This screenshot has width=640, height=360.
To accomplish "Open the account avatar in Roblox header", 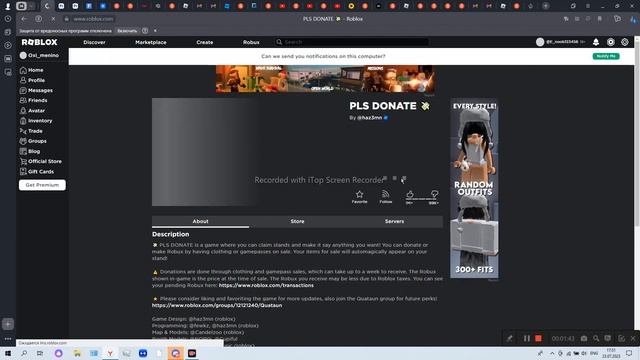I will 540,42.
